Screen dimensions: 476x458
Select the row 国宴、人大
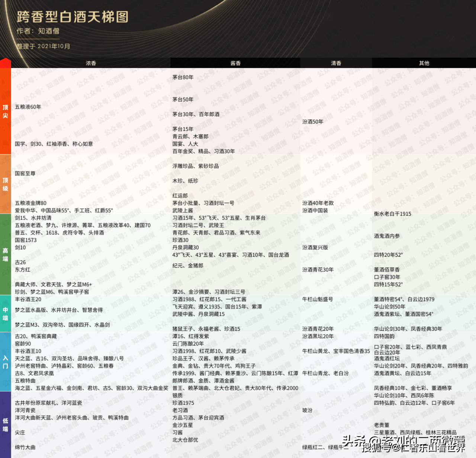[185, 144]
